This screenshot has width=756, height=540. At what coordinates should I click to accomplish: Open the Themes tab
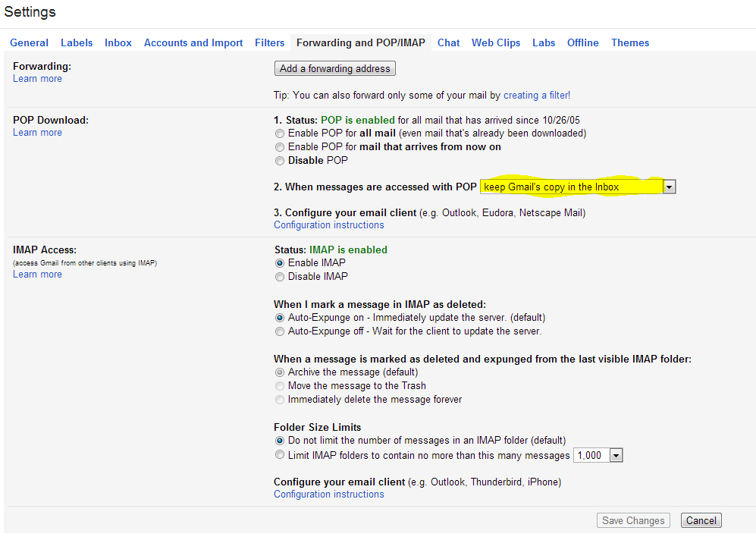click(630, 43)
